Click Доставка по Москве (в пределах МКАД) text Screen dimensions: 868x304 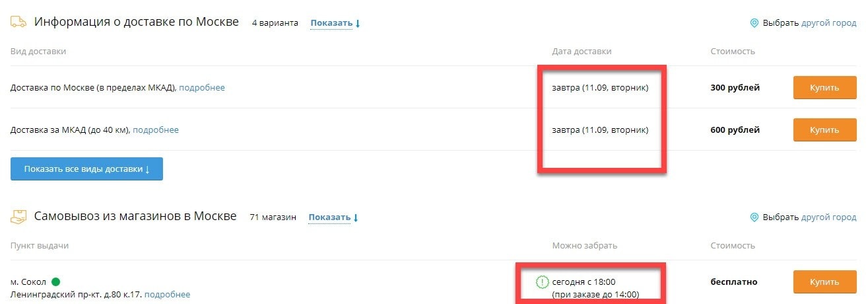pyautogui.click(x=92, y=87)
